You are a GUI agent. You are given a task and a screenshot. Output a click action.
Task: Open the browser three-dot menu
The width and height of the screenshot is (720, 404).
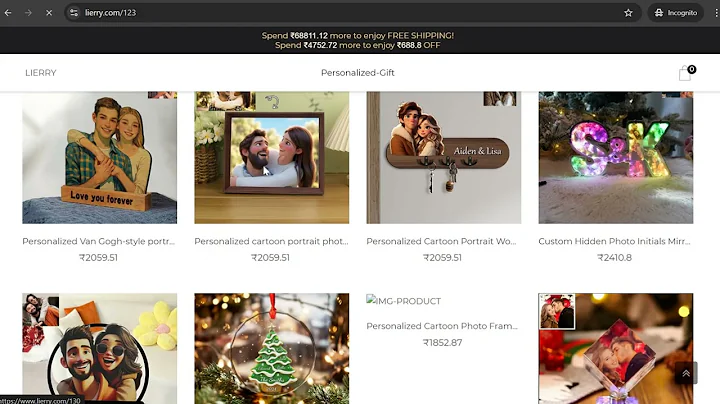716,13
